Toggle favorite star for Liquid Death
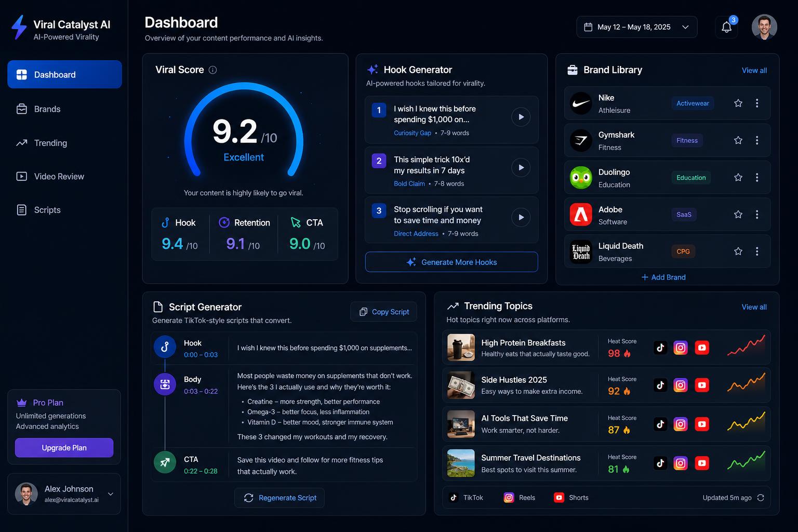Image resolution: width=798 pixels, height=532 pixels. click(x=738, y=251)
